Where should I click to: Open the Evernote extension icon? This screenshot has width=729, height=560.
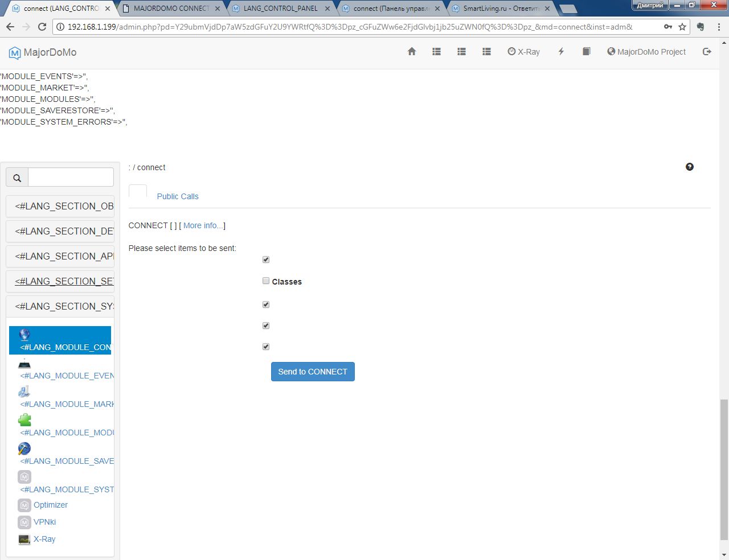click(x=701, y=27)
